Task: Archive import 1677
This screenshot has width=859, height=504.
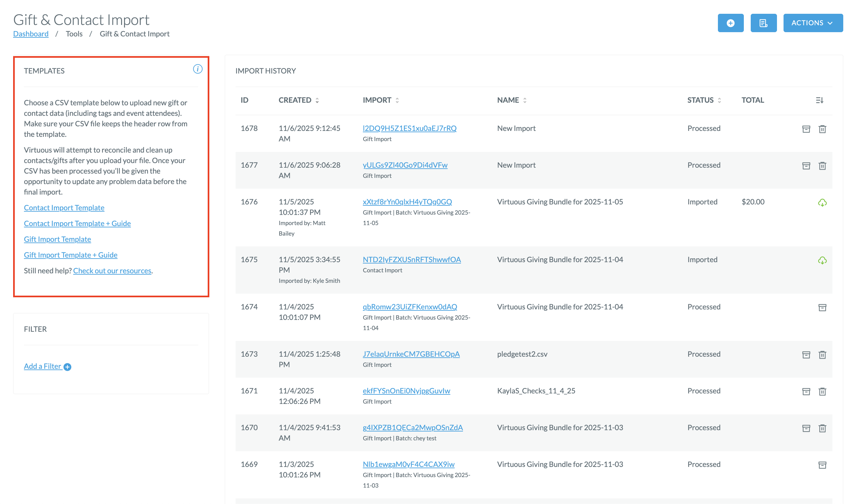Action: [x=806, y=166]
